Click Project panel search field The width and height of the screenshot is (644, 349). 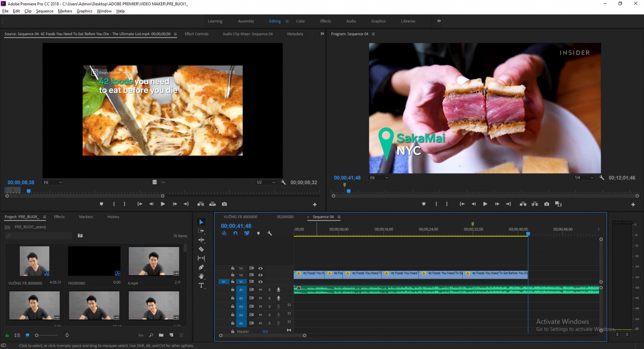(x=39, y=236)
